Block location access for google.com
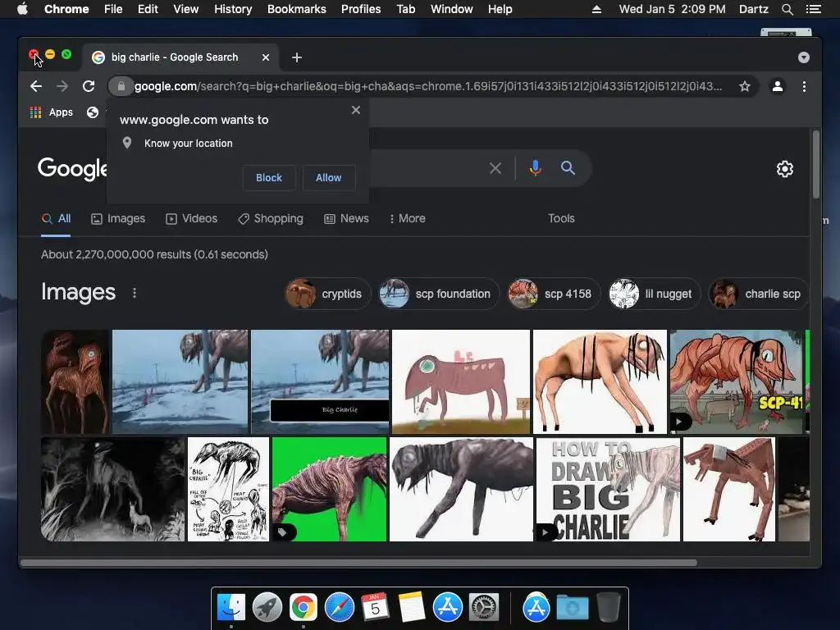This screenshot has height=630, width=840. point(269,178)
